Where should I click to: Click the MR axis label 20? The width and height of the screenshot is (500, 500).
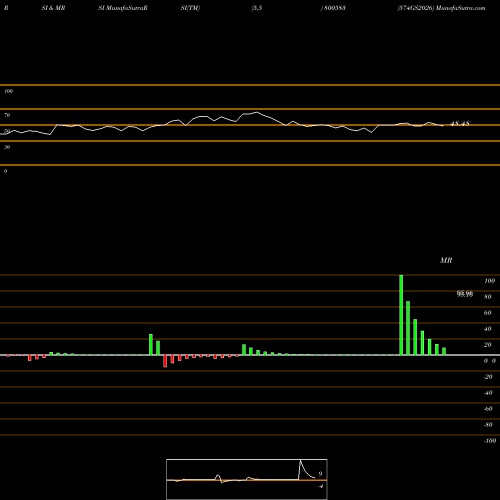(x=488, y=345)
